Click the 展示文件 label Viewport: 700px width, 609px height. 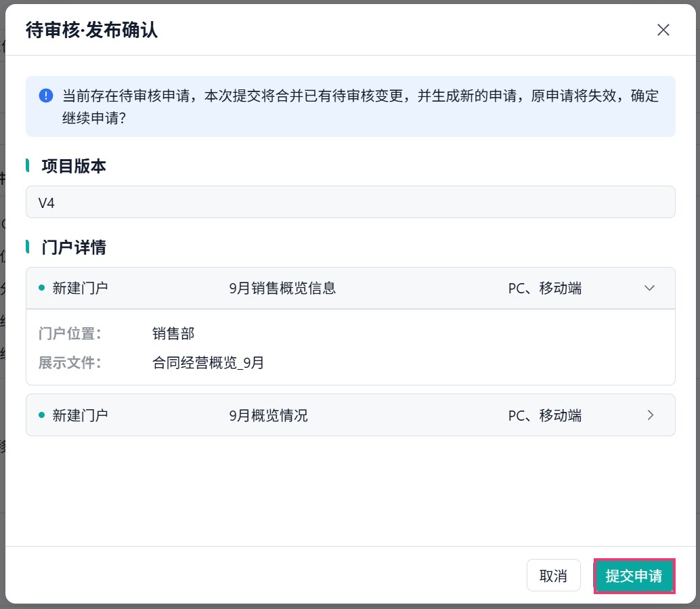coord(70,362)
